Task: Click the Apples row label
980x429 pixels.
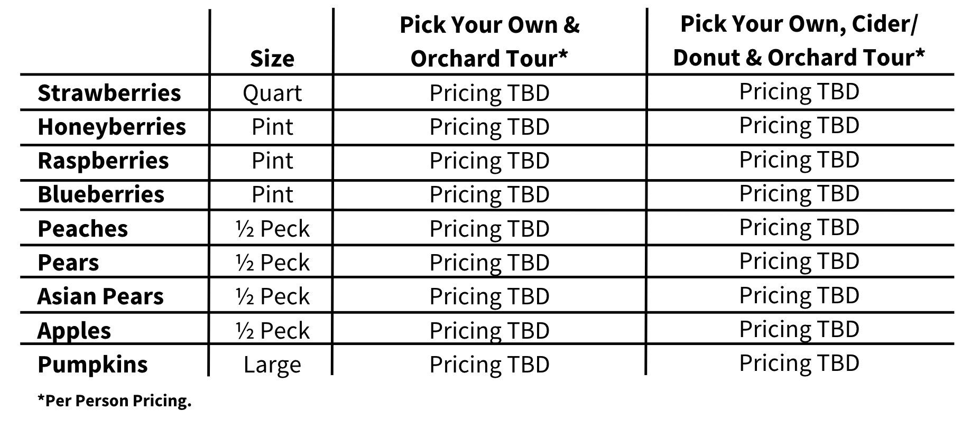Action: pyautogui.click(x=74, y=331)
